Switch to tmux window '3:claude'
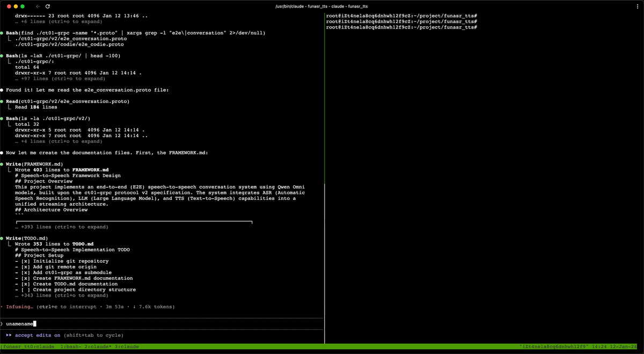 126,347
